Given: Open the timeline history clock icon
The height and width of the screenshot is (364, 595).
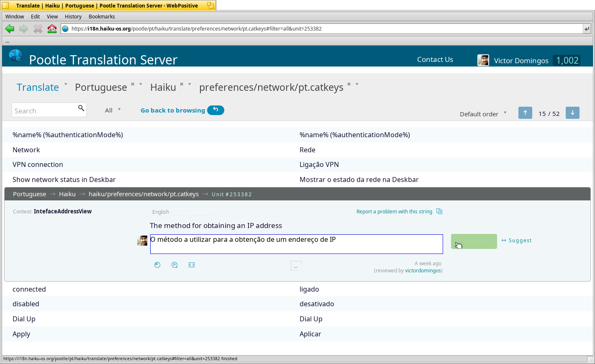Looking at the screenshot, I should 157,265.
